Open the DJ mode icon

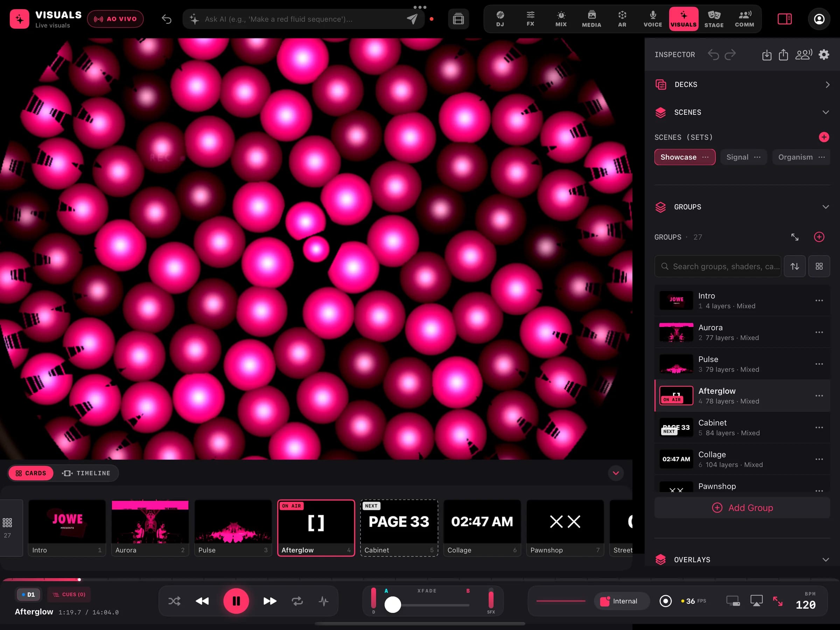pos(500,19)
